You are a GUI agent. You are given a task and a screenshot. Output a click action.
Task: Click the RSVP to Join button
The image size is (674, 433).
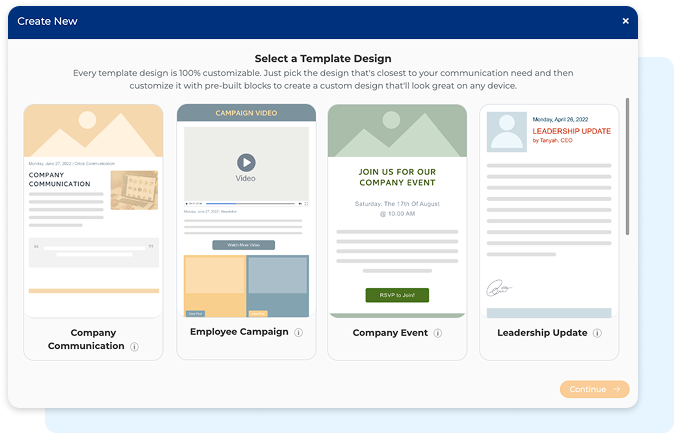click(397, 295)
